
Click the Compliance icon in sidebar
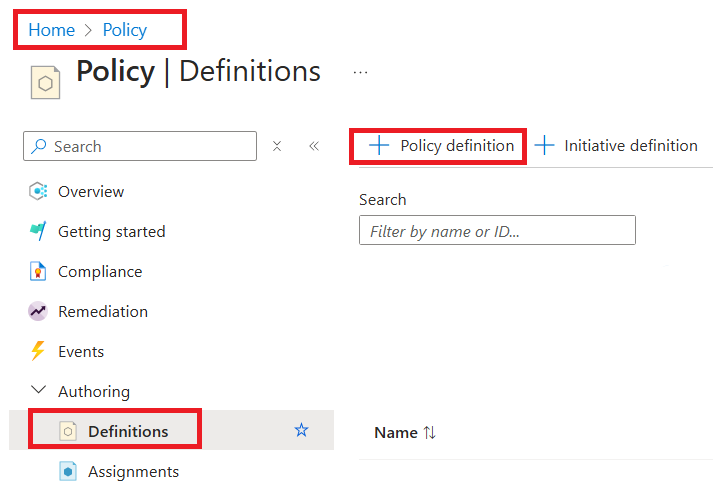point(38,271)
